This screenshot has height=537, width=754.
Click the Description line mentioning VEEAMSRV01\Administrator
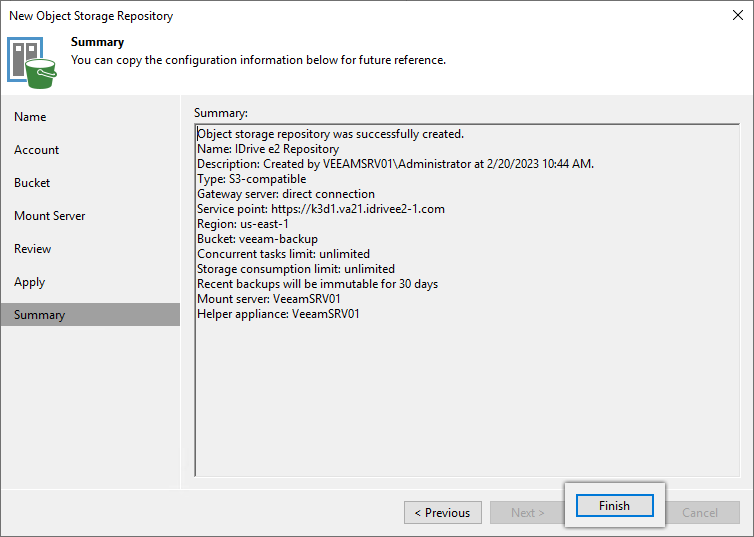click(x=395, y=164)
